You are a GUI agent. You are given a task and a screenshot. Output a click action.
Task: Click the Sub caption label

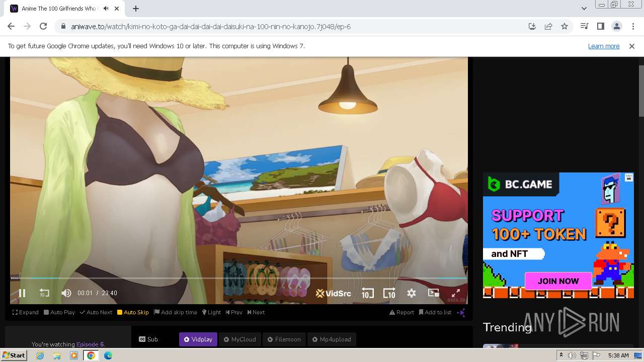pos(148,339)
